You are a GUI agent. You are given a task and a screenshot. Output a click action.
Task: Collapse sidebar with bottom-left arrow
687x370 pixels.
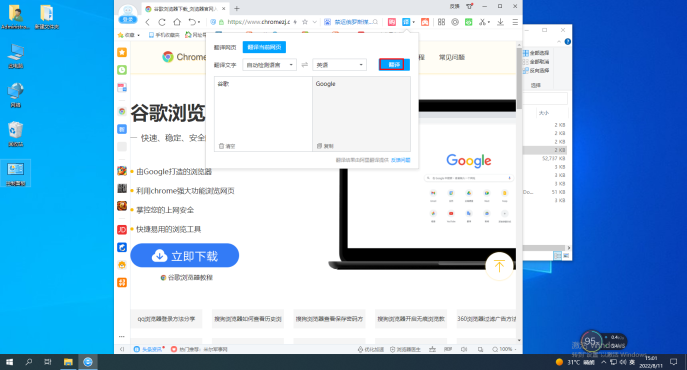coord(122,349)
